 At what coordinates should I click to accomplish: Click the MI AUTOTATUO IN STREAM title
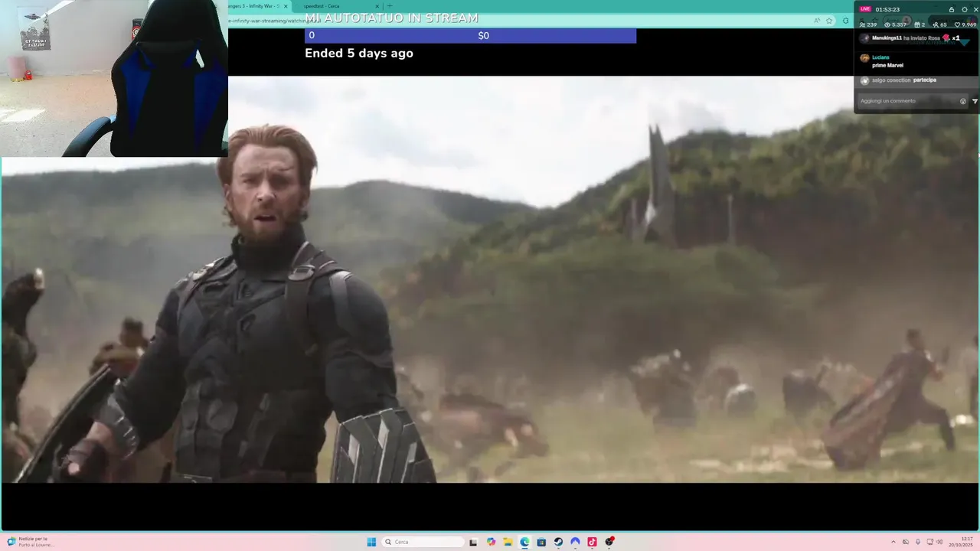click(x=391, y=18)
